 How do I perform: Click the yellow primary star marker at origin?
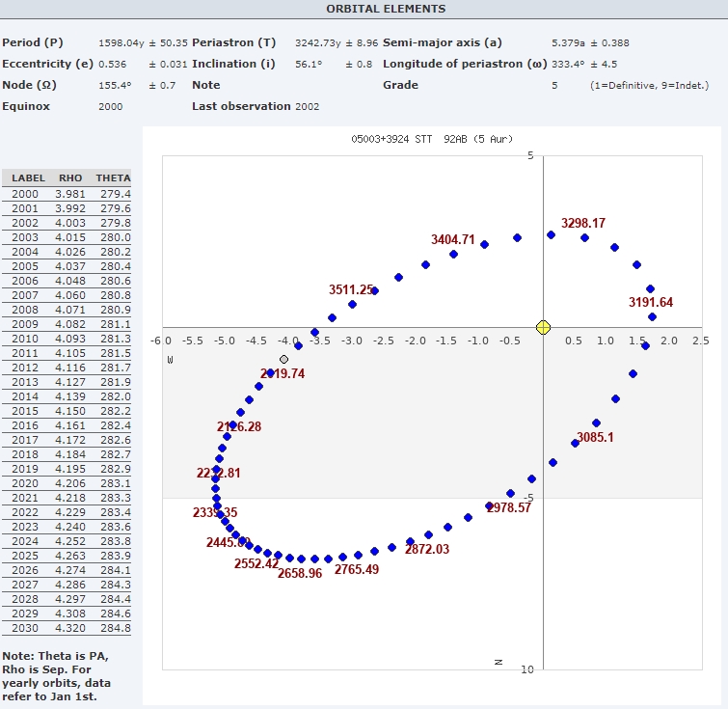[543, 327]
